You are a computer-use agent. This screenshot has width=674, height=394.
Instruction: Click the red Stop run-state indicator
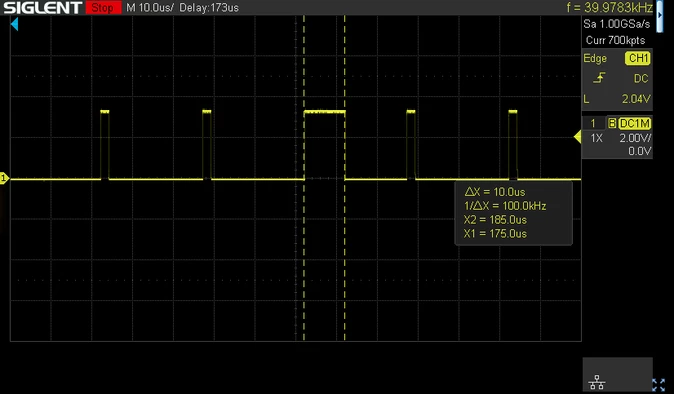(103, 7)
